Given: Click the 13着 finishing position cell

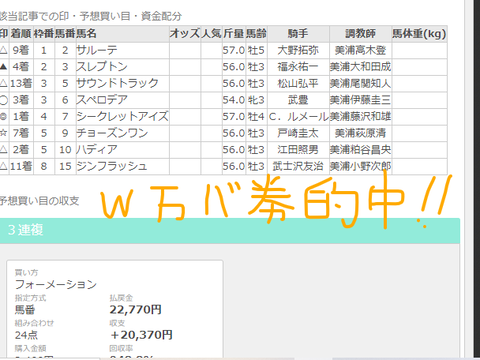Looking at the screenshot, I should 21,83.
